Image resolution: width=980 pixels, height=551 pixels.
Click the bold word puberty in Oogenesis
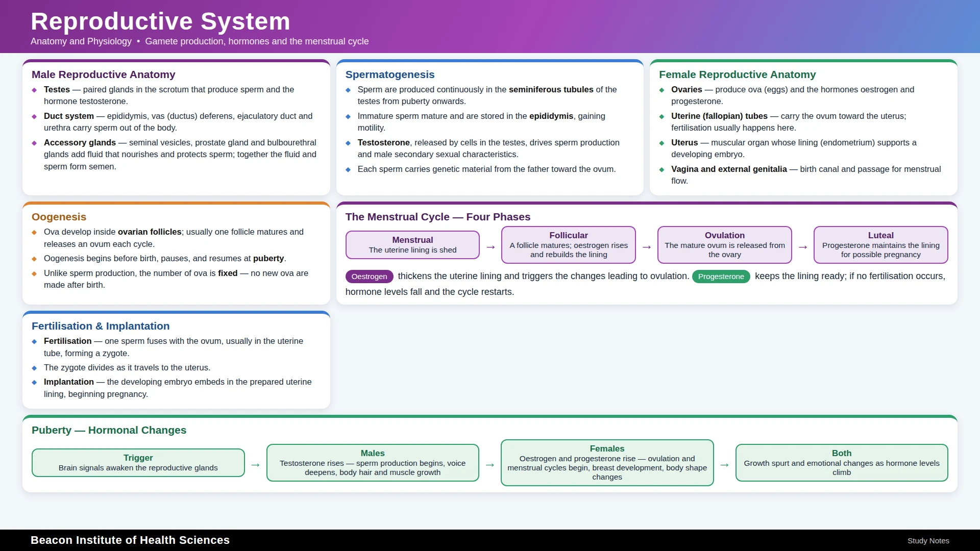point(268,258)
